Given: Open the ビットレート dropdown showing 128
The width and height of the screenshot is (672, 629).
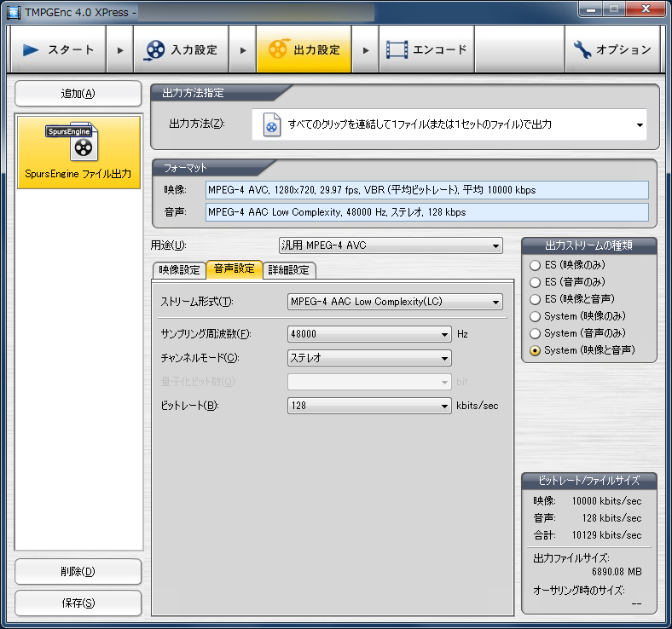Looking at the screenshot, I should click(x=369, y=406).
